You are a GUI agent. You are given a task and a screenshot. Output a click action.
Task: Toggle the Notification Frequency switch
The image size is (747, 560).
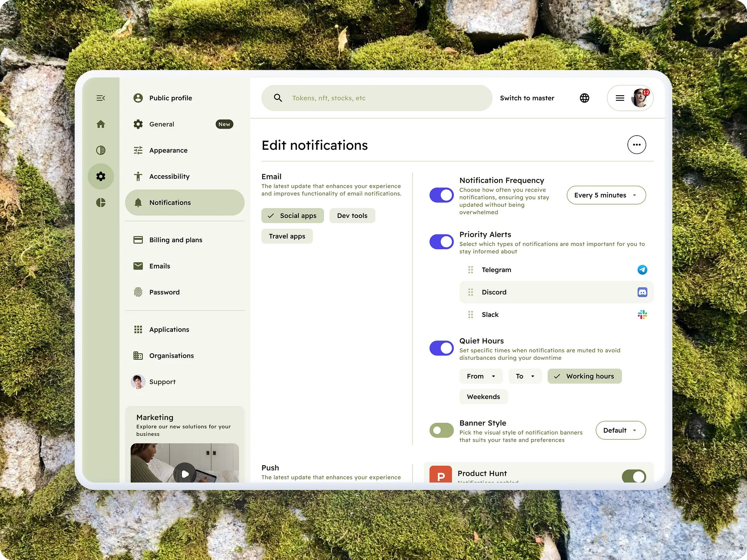(442, 195)
